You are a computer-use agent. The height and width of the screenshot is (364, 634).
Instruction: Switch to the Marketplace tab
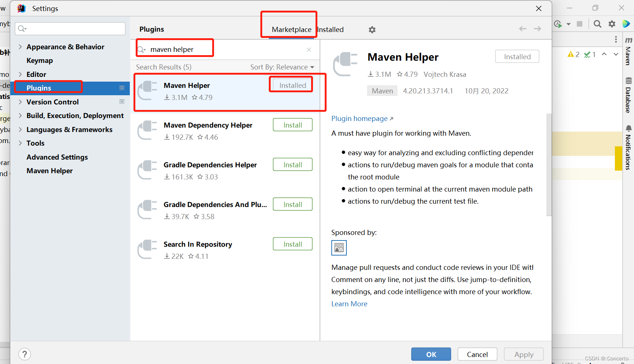tap(292, 29)
